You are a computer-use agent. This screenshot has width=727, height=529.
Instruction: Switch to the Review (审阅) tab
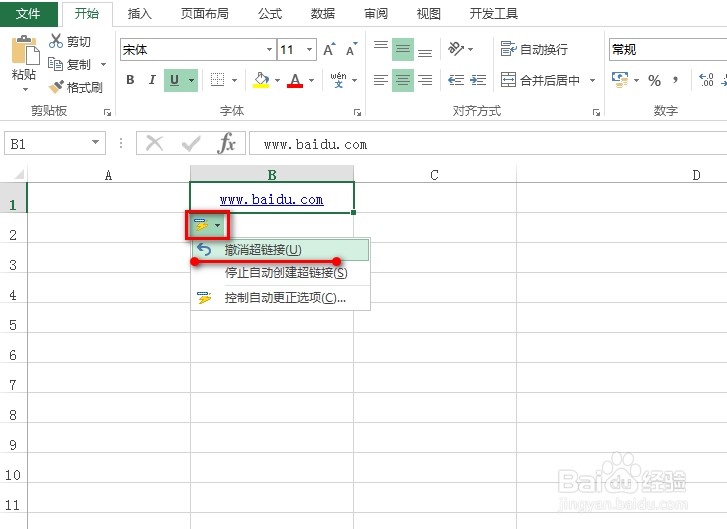(376, 14)
